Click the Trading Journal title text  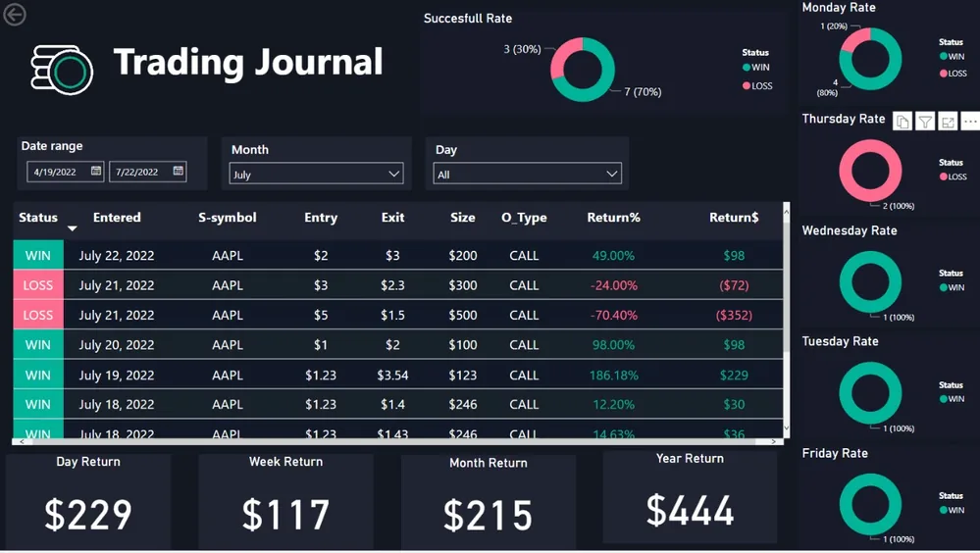(x=248, y=62)
